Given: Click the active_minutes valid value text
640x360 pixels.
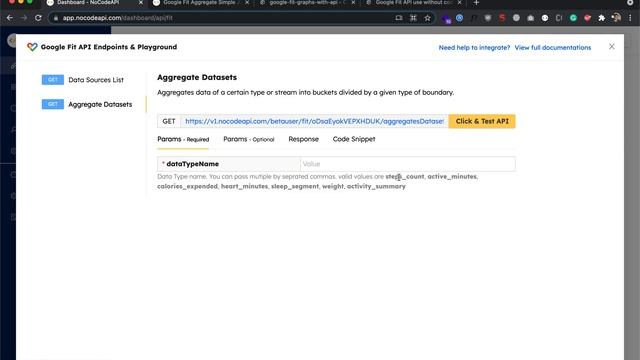Looking at the screenshot, I should coord(452,176).
